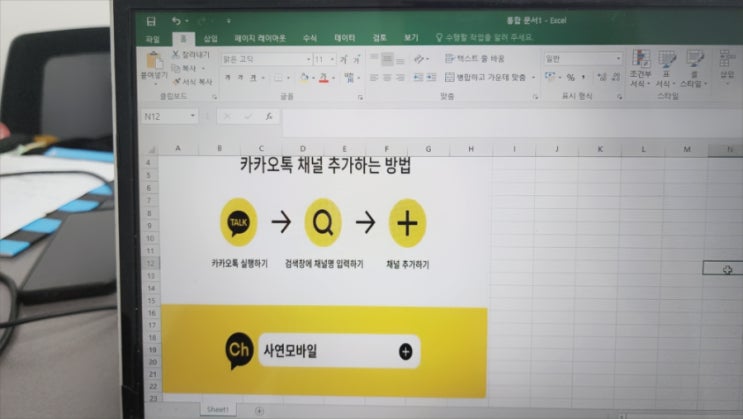This screenshot has width=743, height=419.
Task: Apply red font color icon
Action: (x=324, y=78)
